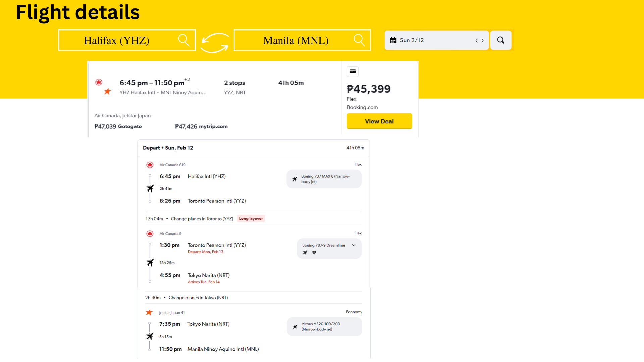Click the Wi-Fi icon under Boeing 787-9
This screenshot has height=362, width=644.
pyautogui.click(x=314, y=253)
